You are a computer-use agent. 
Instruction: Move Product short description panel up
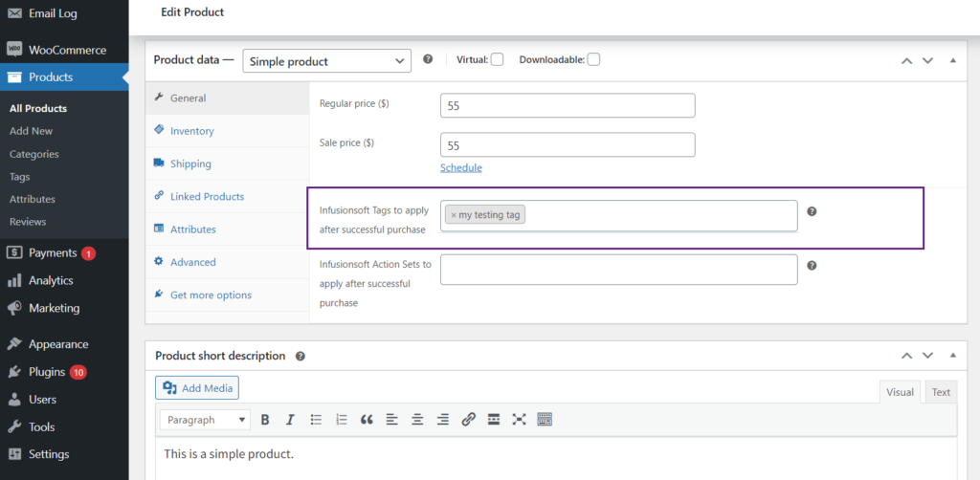pyautogui.click(x=906, y=356)
